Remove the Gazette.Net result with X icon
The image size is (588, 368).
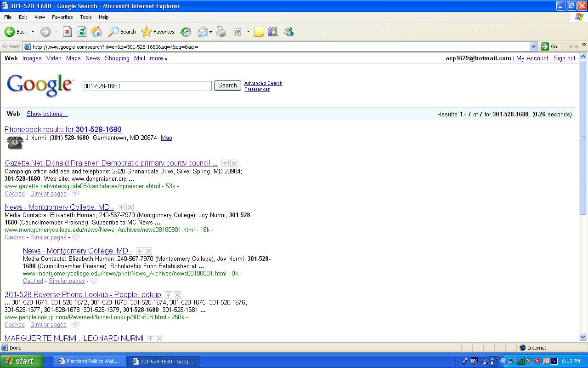click(234, 163)
